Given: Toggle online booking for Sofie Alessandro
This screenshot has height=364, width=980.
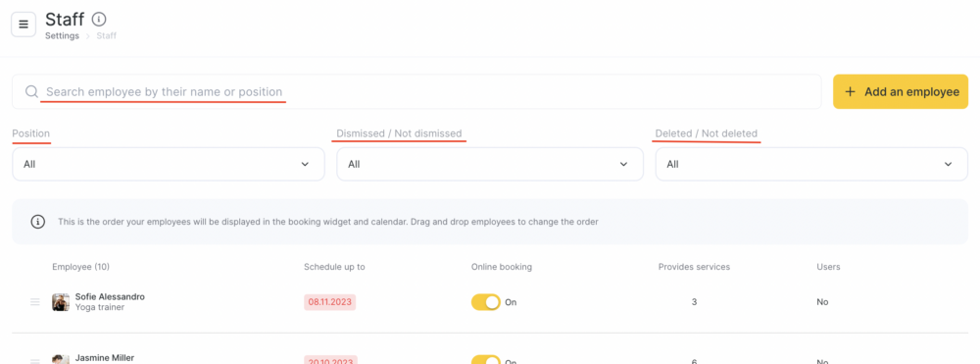Looking at the screenshot, I should coord(486,302).
